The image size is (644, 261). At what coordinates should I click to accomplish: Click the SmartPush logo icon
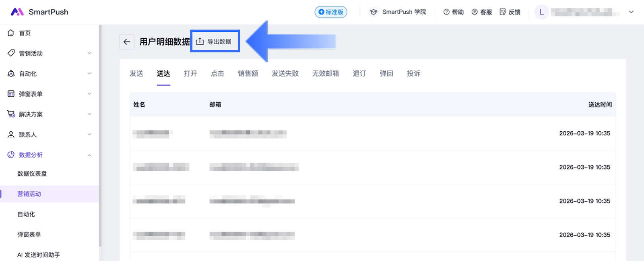17,12
